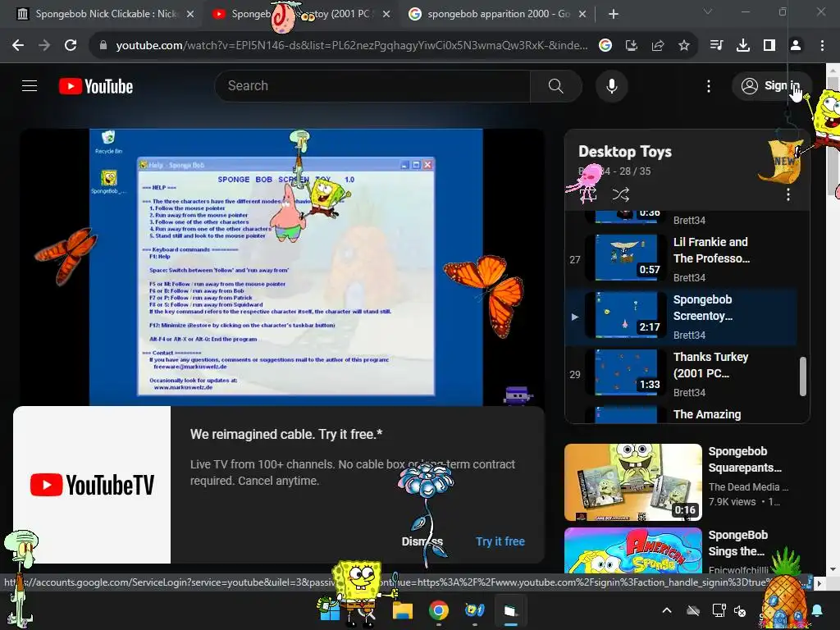Go back with the browser back arrow

(x=18, y=46)
